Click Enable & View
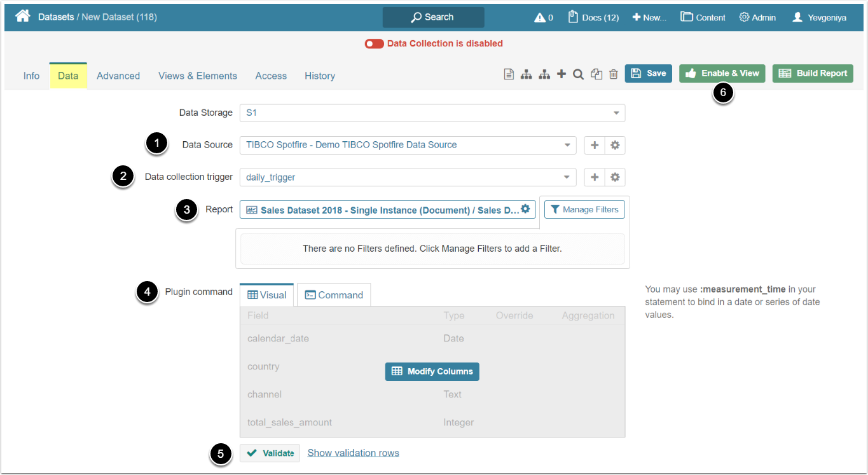The height and width of the screenshot is (475, 868). point(722,73)
